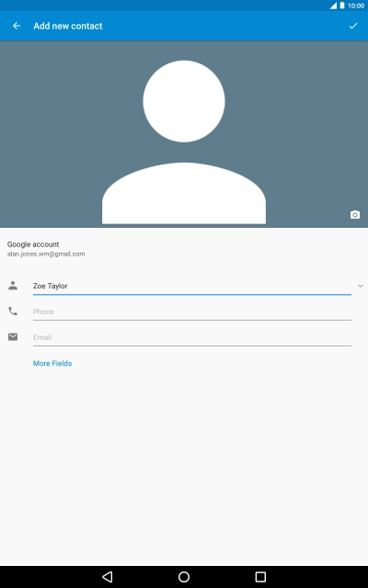Screen dimensions: 368x588
Task: Check the signal strength icon
Action: pyautogui.click(x=333, y=6)
